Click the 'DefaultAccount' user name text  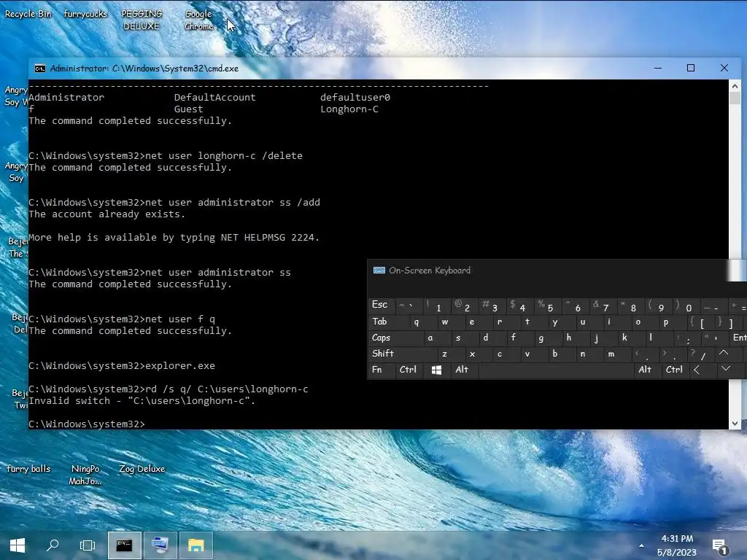tap(215, 97)
